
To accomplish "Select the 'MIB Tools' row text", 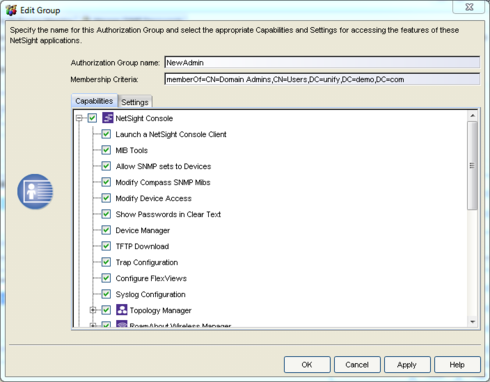I will 131,150.
